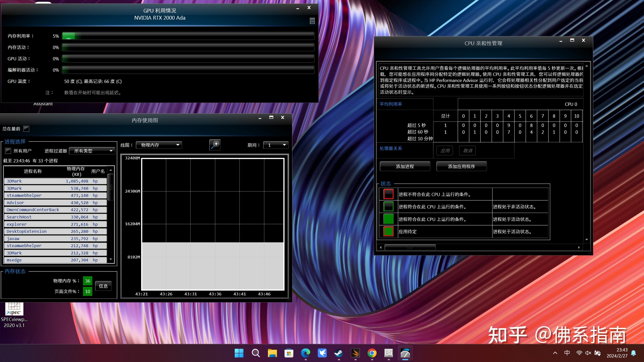Launch Microsoft Edge from taskbar
Viewport: 644px width, 362px height.
tap(305, 353)
